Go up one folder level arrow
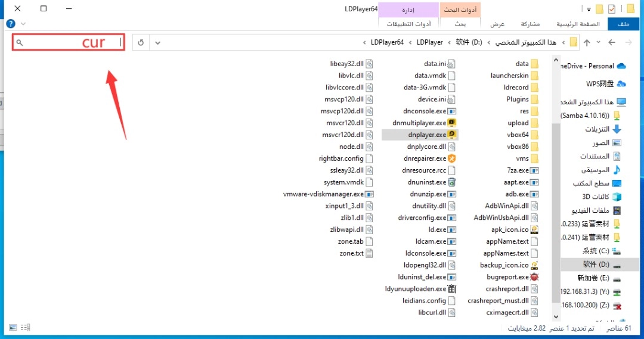Viewport: 644px width, 339px height. pyautogui.click(x=587, y=42)
